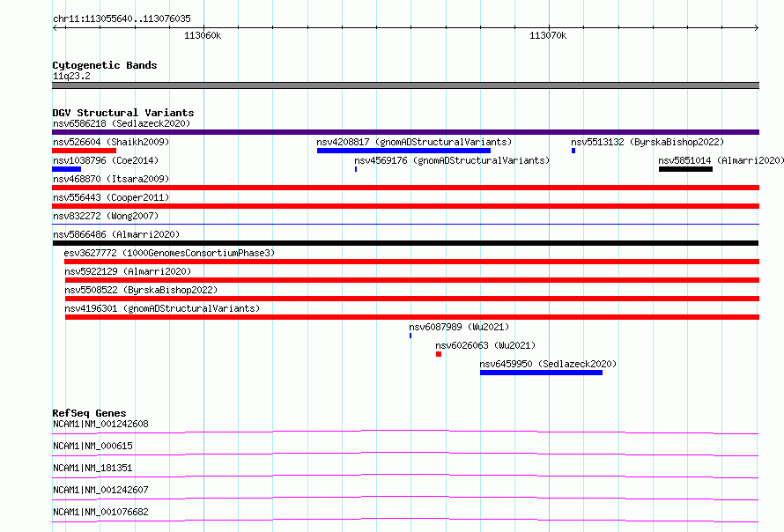
Task: Open nsv4208817 (gnomADStructuralVariants) label
Action: click(x=414, y=142)
